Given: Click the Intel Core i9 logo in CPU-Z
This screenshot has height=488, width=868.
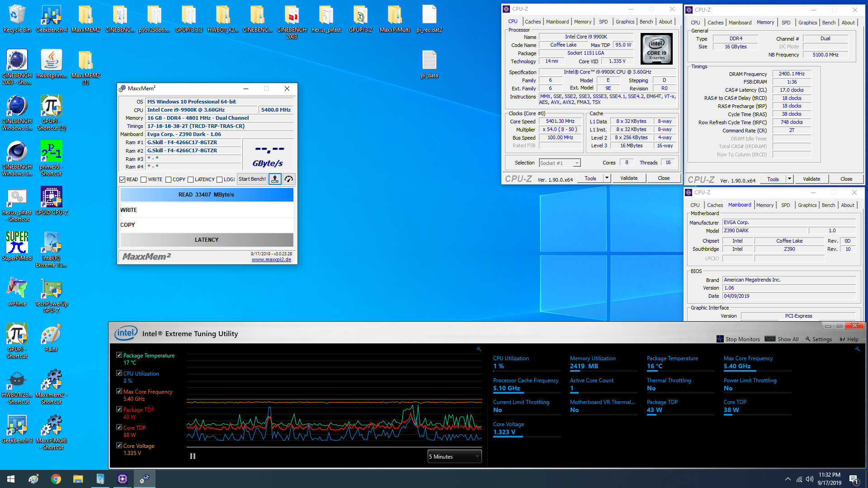Looking at the screenshot, I should [656, 49].
